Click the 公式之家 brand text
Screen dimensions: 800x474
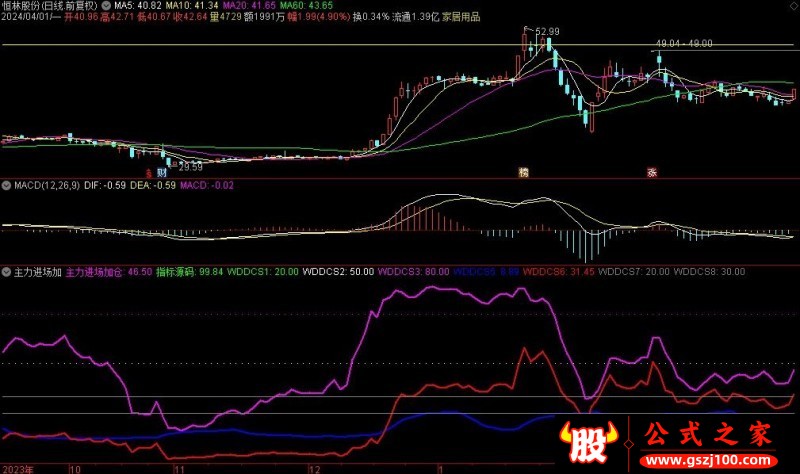708,435
